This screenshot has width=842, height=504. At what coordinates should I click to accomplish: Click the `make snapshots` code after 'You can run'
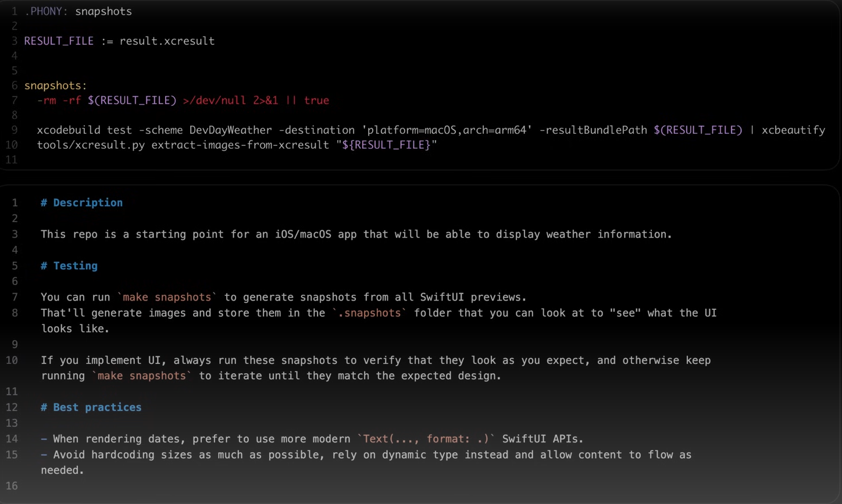click(167, 297)
